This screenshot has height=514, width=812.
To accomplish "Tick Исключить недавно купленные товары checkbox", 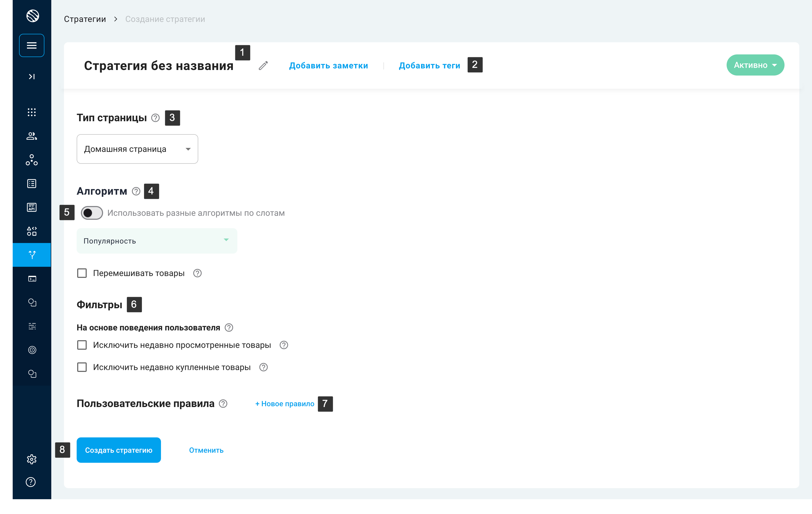I will coord(82,367).
